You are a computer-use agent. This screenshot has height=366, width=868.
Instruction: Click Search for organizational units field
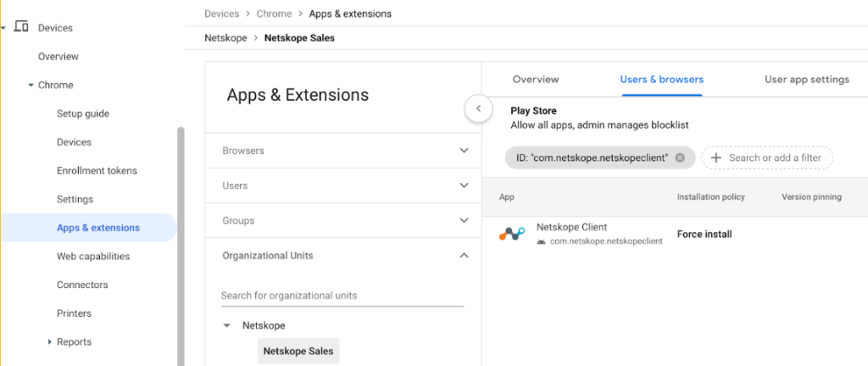[x=342, y=295]
